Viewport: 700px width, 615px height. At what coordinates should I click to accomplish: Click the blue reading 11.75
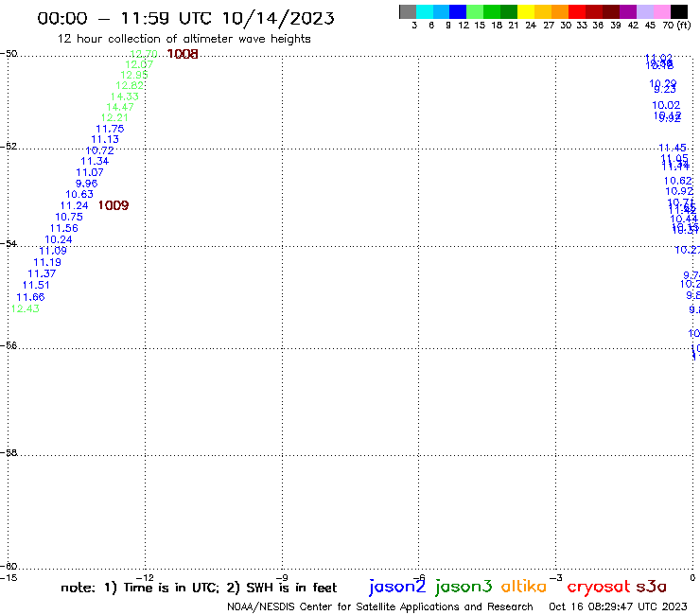(x=110, y=129)
